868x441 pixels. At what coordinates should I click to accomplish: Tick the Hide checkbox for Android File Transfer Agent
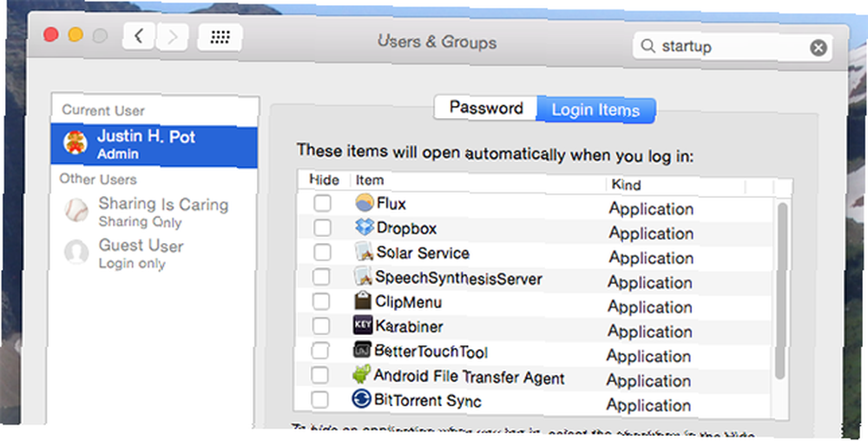pyautogui.click(x=319, y=375)
